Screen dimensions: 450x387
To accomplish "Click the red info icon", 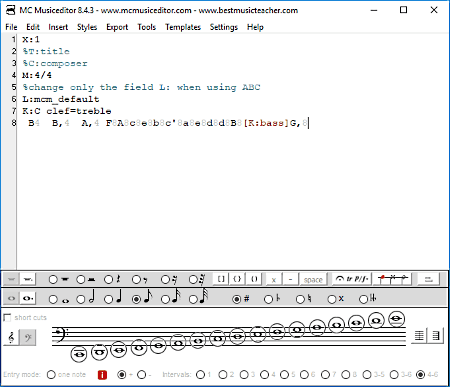I will coord(102,375).
